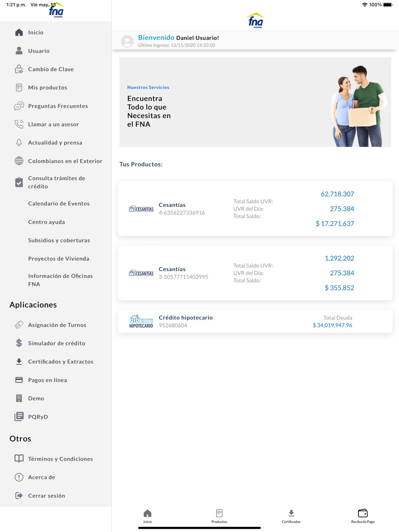399x532 pixels.
Task: Open the Nuestros Servicios link in banner
Action: click(x=148, y=87)
